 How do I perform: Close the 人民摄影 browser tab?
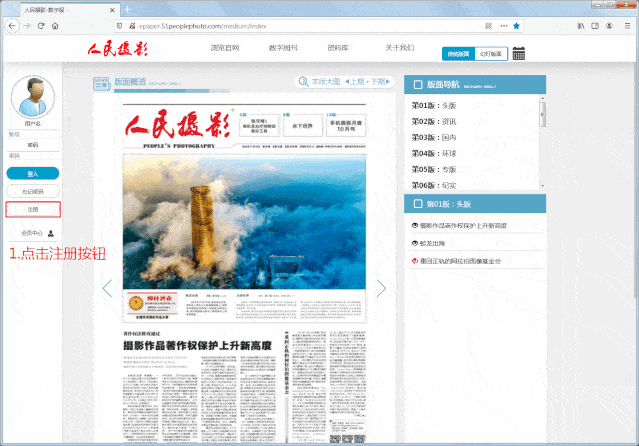tap(112, 10)
